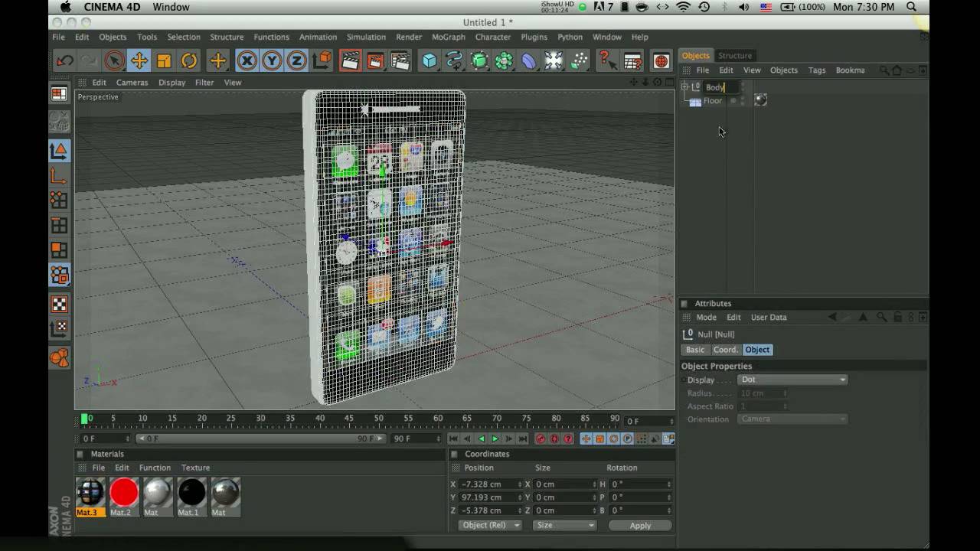Click the search icon in Objects panel

click(884, 70)
